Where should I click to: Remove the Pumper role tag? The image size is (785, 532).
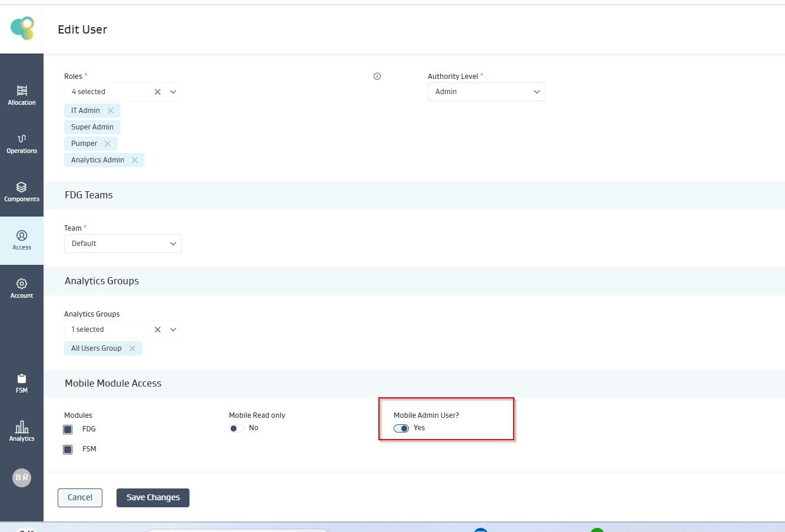(108, 144)
